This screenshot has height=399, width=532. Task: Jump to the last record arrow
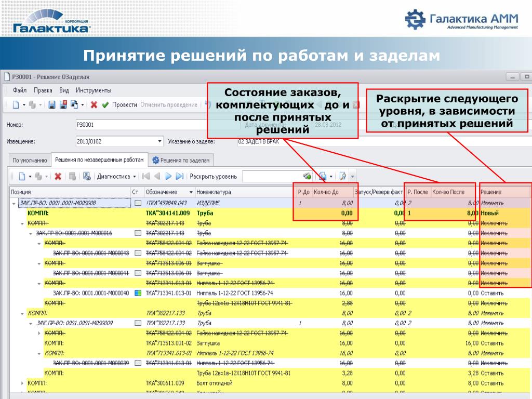point(179,176)
